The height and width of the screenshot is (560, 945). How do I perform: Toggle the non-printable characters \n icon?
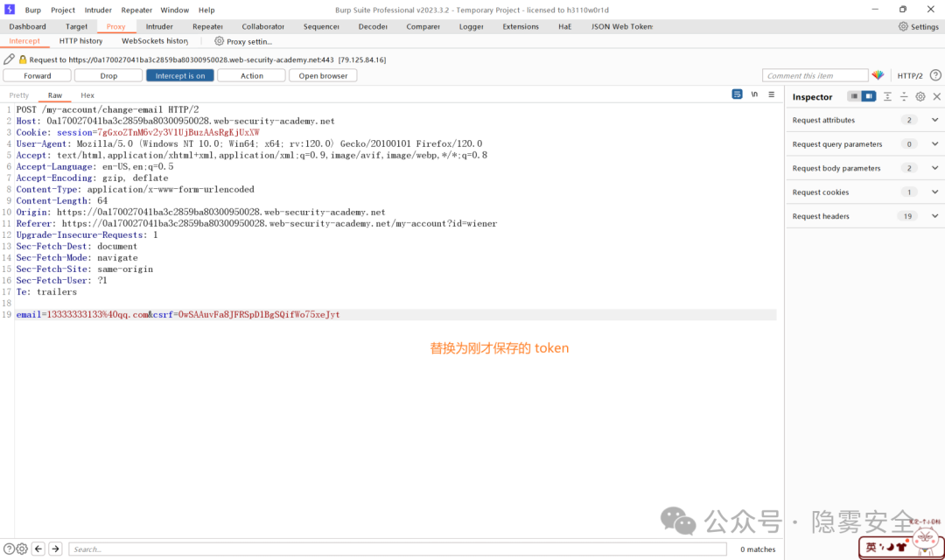click(754, 94)
